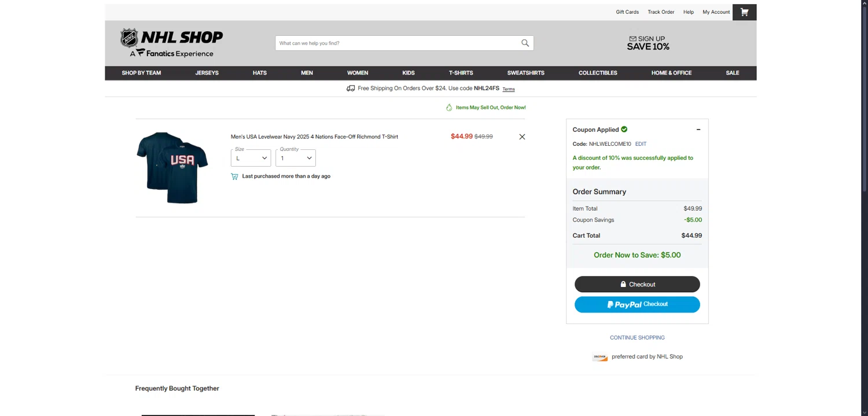Screen dimensions: 868x416
Task: Remove the T-shirt with X icon
Action: [522, 137]
